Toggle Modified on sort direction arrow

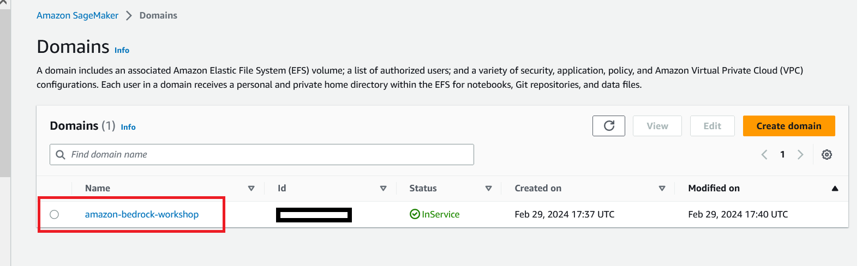coord(835,189)
